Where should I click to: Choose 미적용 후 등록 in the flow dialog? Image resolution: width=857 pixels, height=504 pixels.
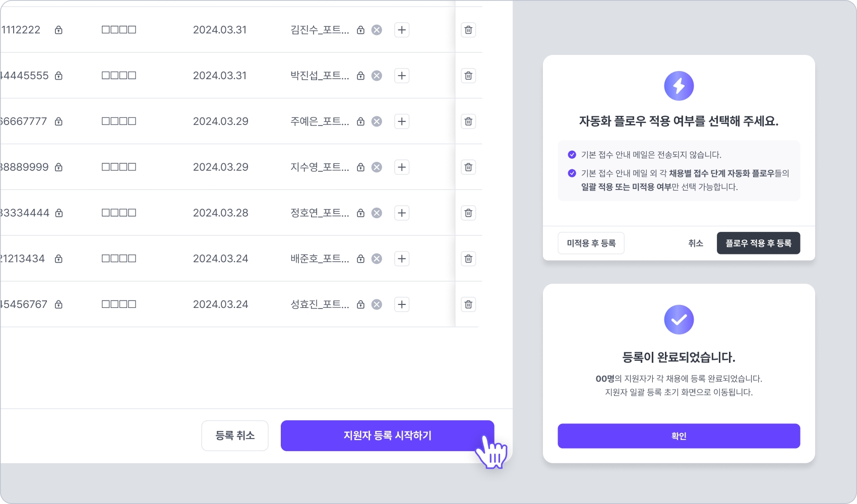591,243
